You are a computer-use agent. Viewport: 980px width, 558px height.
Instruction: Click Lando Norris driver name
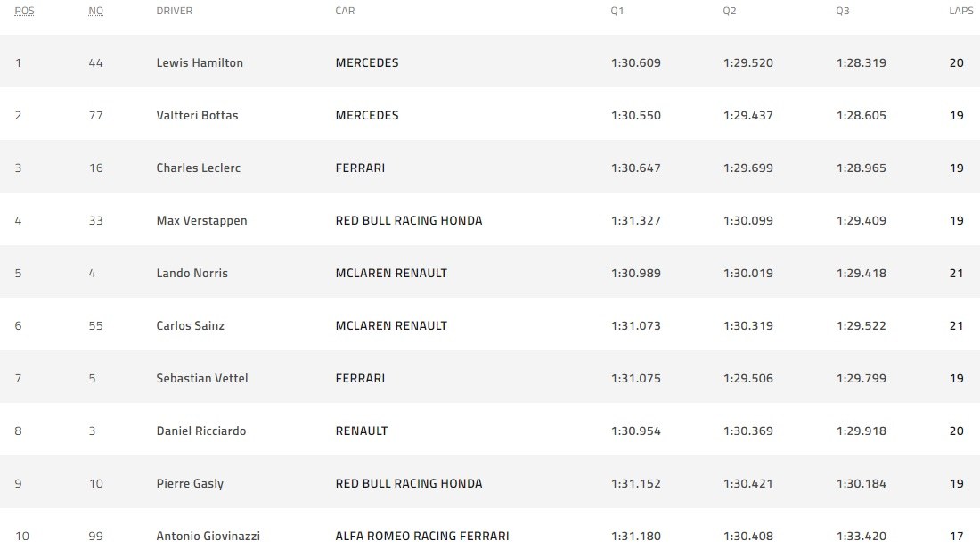[x=192, y=274]
